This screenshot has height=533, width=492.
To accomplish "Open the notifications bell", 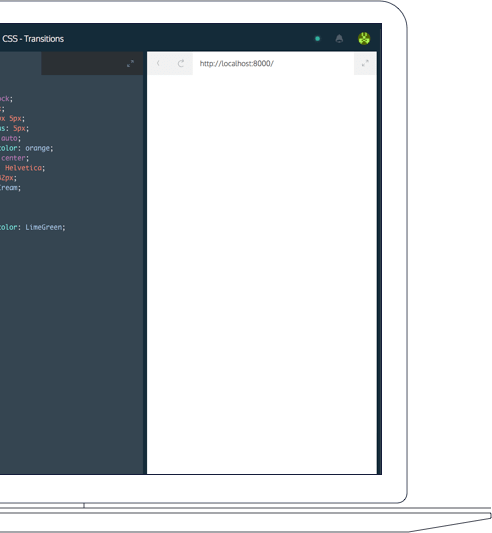I will click(x=339, y=39).
